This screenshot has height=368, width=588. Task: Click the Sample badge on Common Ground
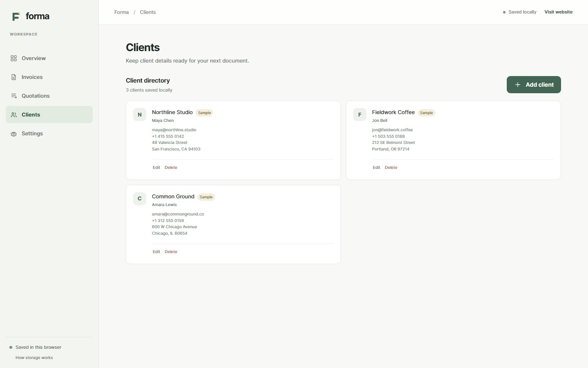pos(206,197)
